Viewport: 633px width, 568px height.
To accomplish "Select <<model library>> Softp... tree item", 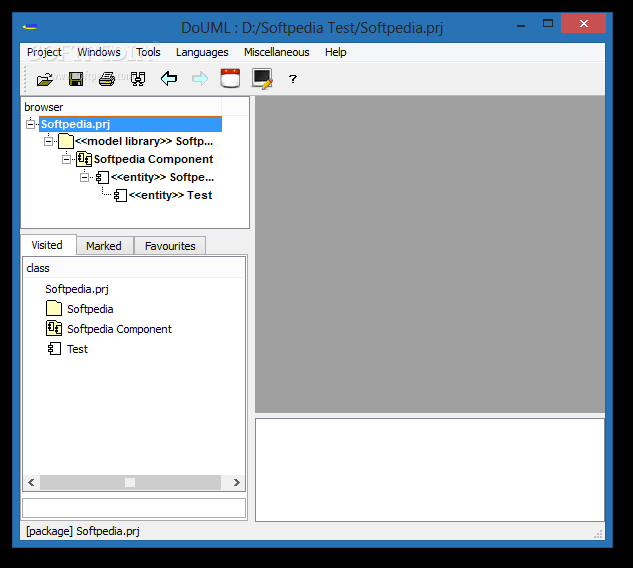I will pos(144,141).
